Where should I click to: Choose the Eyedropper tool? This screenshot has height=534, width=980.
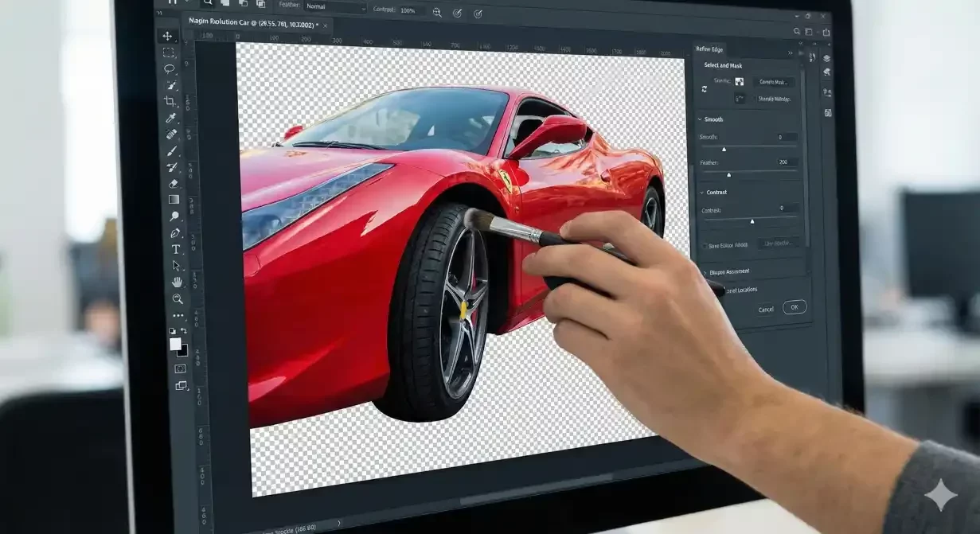pyautogui.click(x=171, y=118)
